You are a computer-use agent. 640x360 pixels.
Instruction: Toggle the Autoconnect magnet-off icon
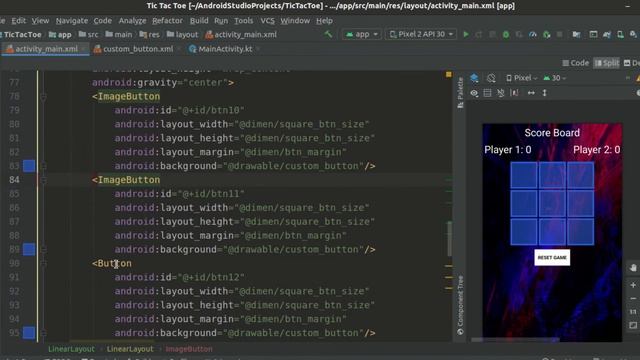[501, 93]
